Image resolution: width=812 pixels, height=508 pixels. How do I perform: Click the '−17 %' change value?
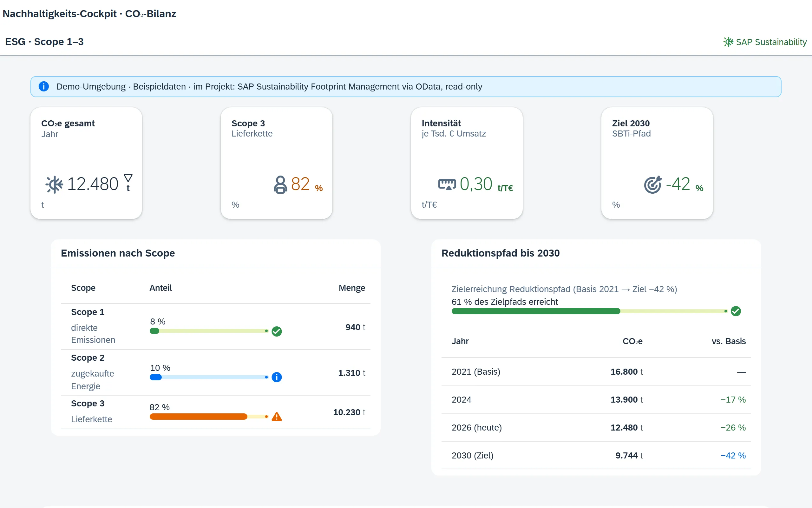pyautogui.click(x=733, y=400)
